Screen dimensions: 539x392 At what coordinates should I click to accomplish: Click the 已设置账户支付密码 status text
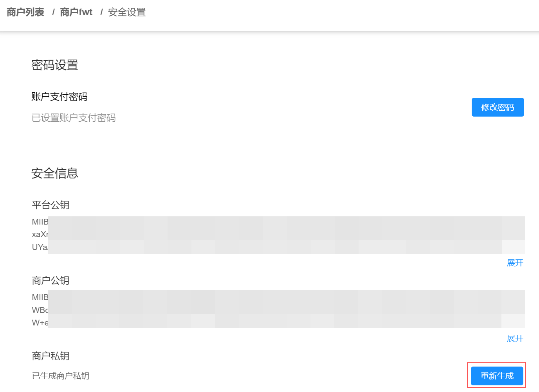74,118
